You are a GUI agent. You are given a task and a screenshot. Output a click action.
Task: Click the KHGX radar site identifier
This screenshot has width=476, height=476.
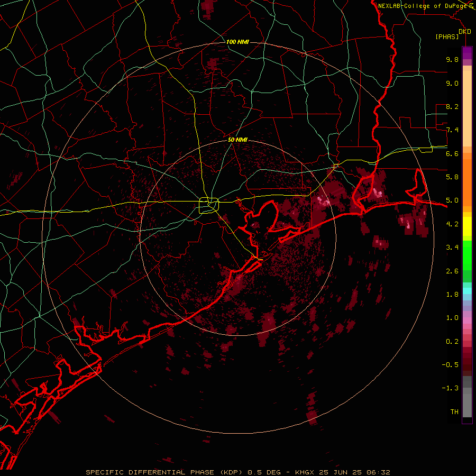click(x=305, y=472)
